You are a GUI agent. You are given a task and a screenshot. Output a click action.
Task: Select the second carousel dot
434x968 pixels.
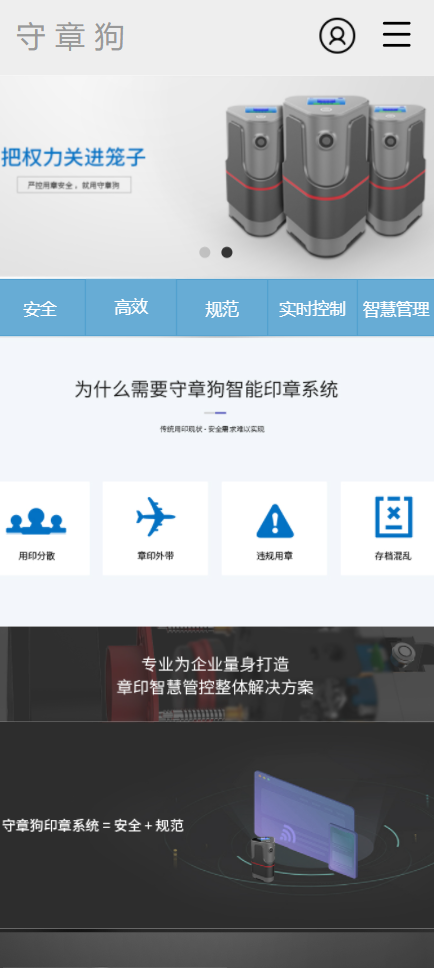227,252
